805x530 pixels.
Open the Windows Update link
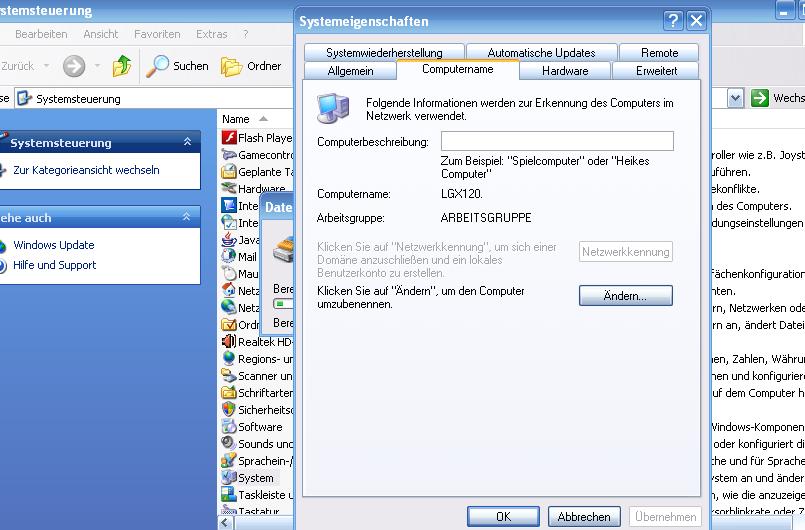pyautogui.click(x=54, y=245)
